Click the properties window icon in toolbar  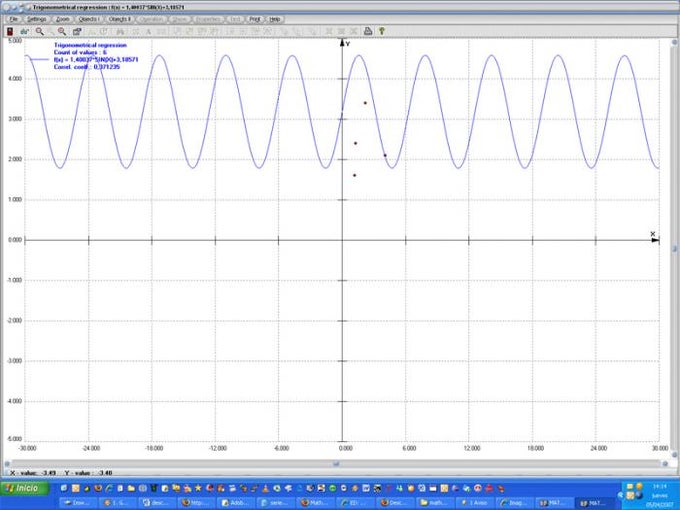77,31
